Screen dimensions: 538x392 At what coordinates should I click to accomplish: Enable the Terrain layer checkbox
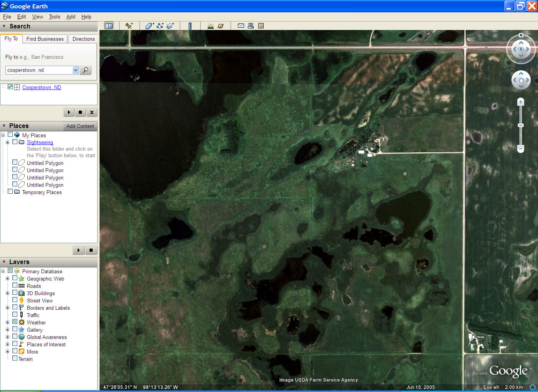pyautogui.click(x=15, y=358)
